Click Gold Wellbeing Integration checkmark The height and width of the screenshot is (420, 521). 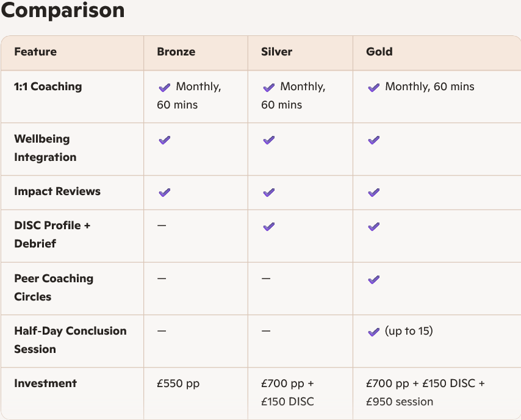[x=374, y=140]
